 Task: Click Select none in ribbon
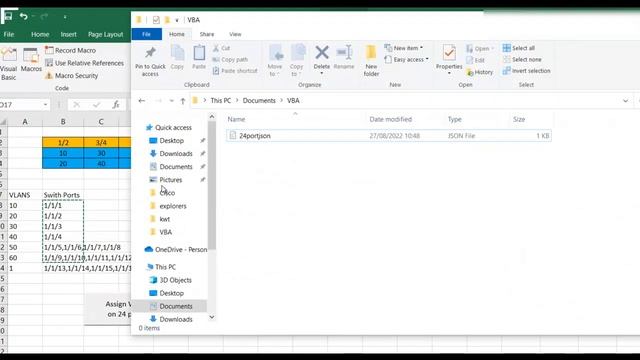coord(522,60)
